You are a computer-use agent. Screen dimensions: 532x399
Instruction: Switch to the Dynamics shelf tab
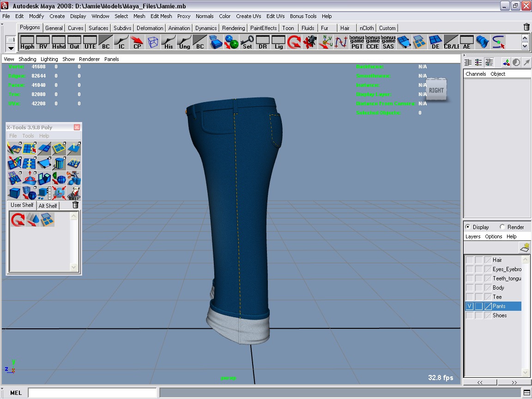[206, 28]
